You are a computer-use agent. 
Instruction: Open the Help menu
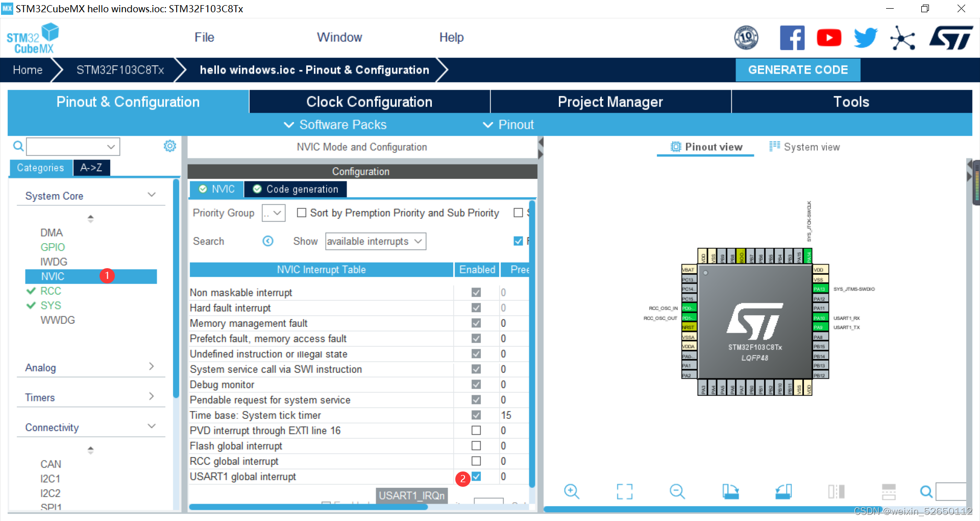tap(452, 37)
